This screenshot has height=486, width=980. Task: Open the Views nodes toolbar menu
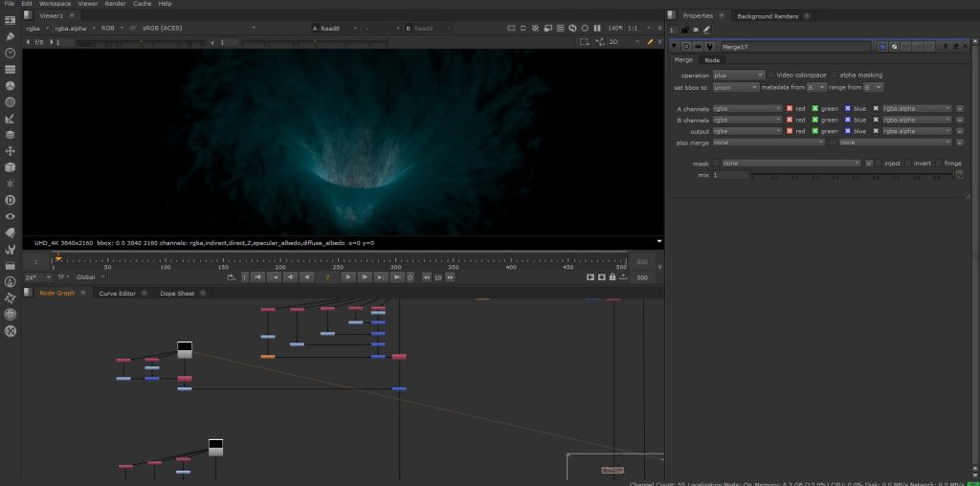point(10,216)
